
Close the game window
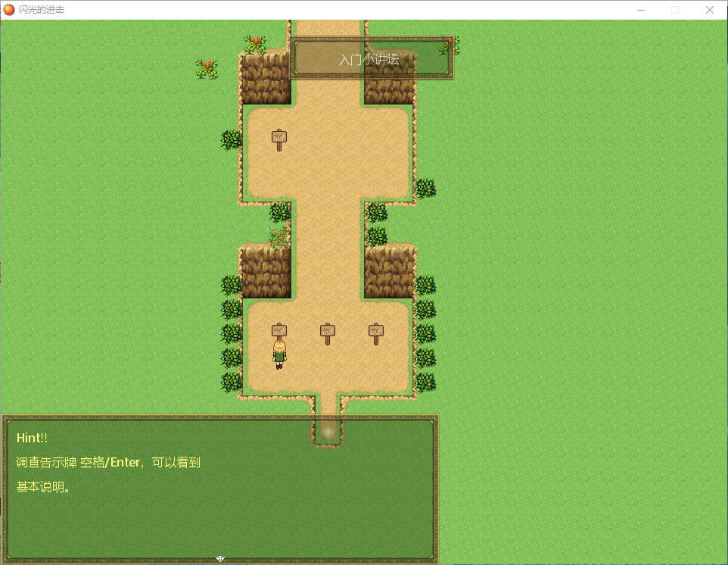[710, 10]
